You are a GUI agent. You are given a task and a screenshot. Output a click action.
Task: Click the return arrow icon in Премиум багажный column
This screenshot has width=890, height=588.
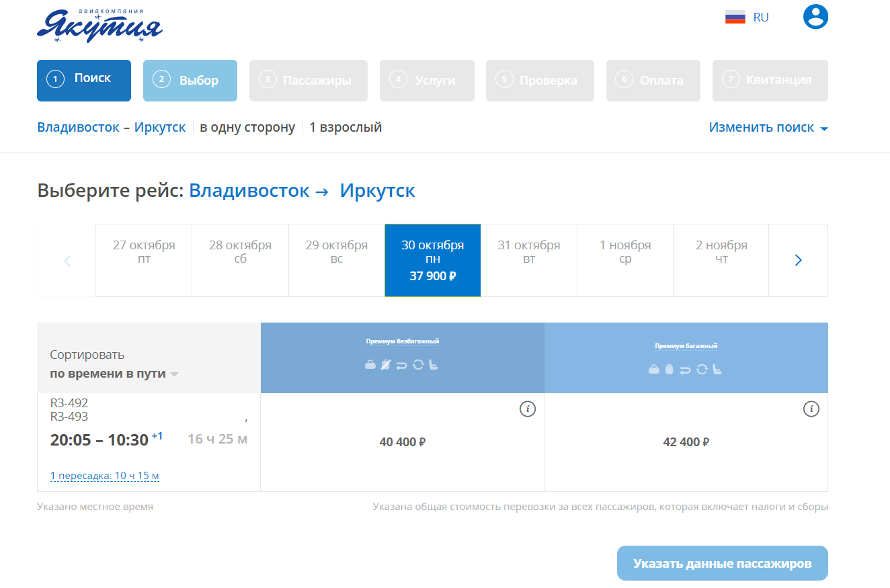[685, 368]
